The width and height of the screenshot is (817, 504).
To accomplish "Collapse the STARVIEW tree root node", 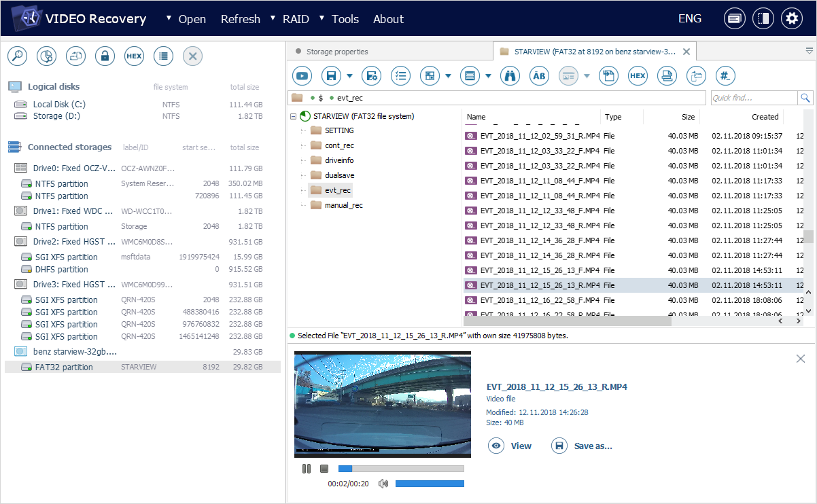I will [293, 116].
